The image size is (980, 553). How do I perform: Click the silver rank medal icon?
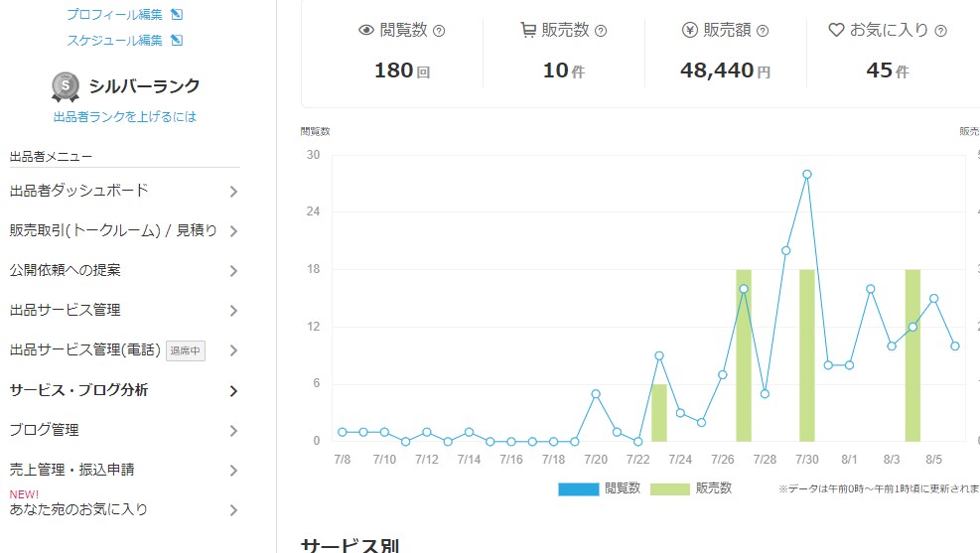(66, 86)
